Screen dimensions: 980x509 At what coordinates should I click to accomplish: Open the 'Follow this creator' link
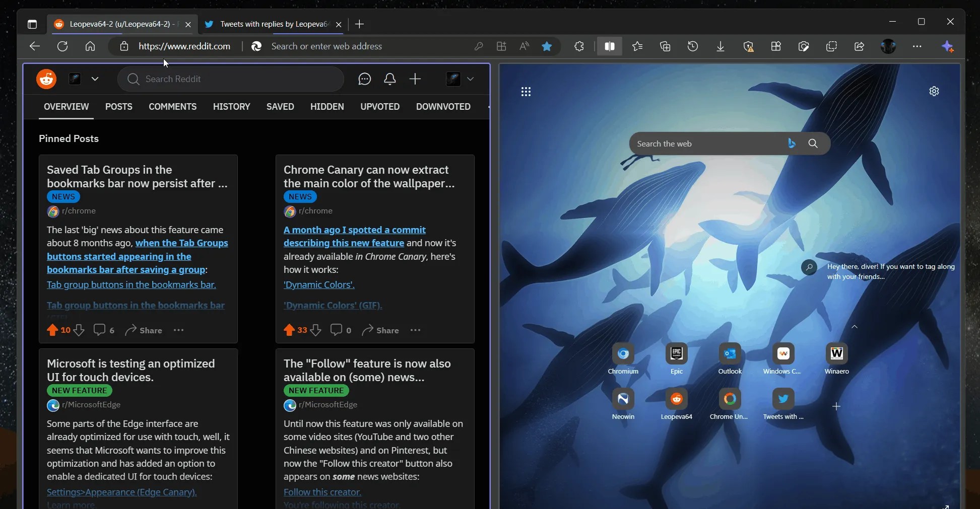click(322, 492)
